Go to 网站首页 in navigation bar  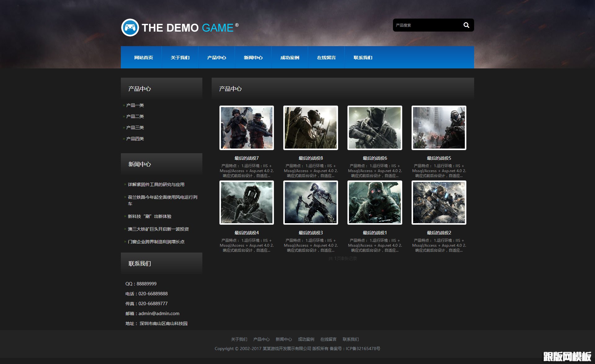[143, 58]
